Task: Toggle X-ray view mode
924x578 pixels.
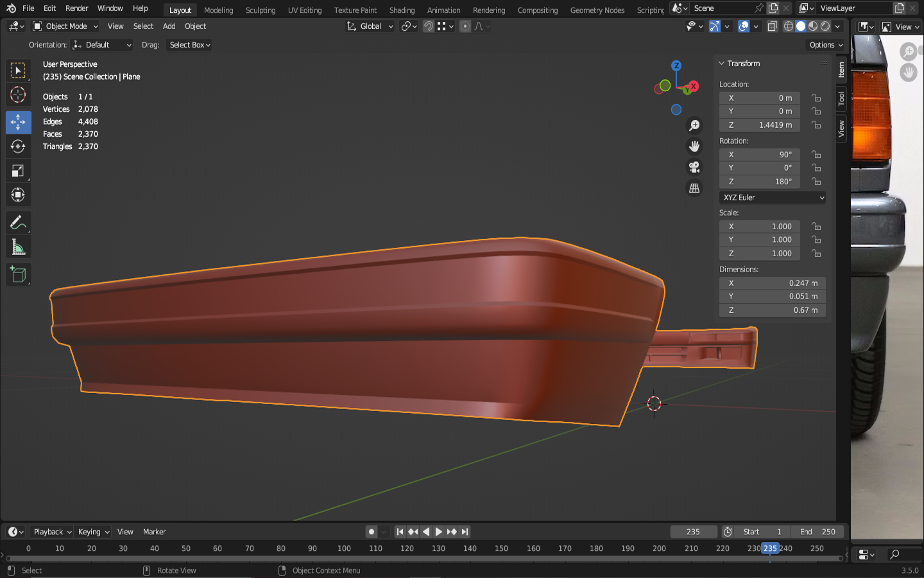Action: [773, 26]
